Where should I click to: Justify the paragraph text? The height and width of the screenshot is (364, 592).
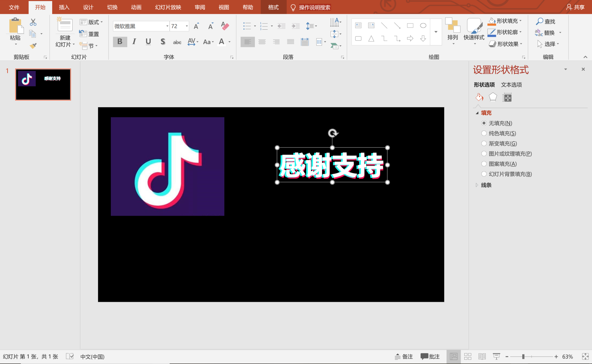(x=290, y=42)
